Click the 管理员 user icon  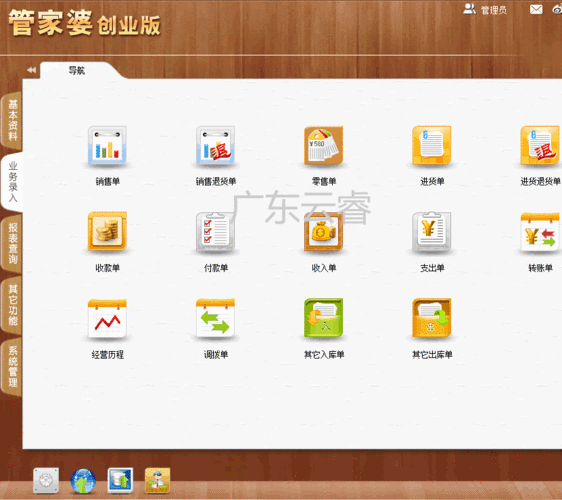469,9
